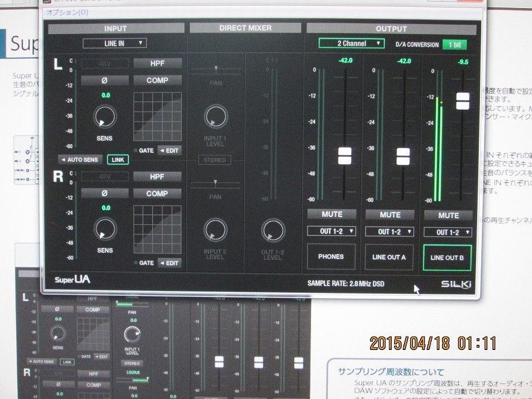This screenshot has width=532, height=399.
Task: Click LINK button in background manual image
Action: [x=67, y=362]
